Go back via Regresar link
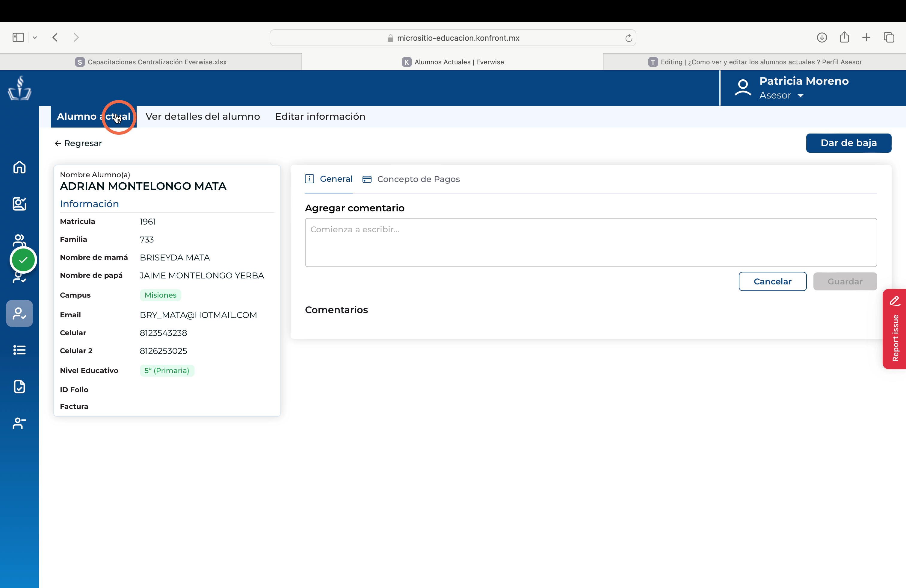The width and height of the screenshot is (906, 588). (78, 143)
